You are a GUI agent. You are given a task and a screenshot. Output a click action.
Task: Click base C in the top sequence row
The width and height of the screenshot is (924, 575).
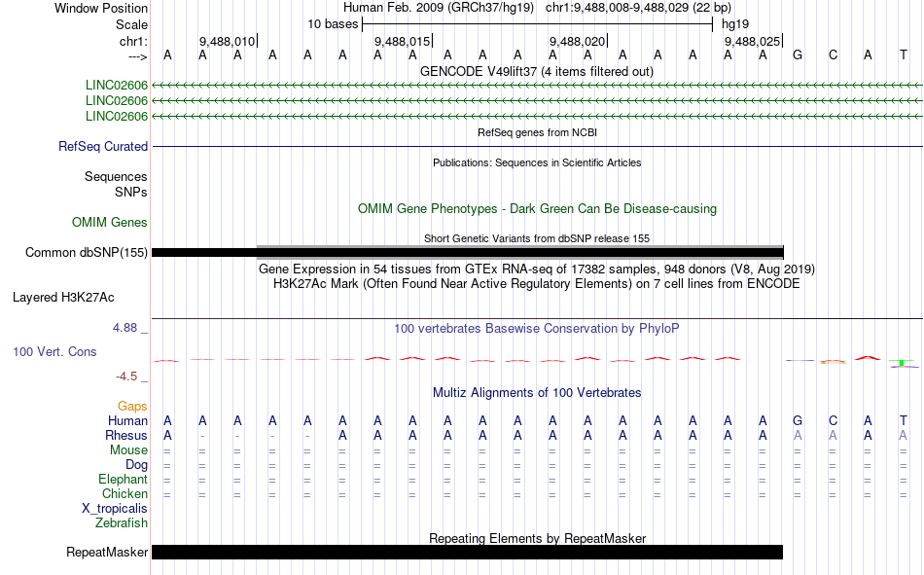833,55
